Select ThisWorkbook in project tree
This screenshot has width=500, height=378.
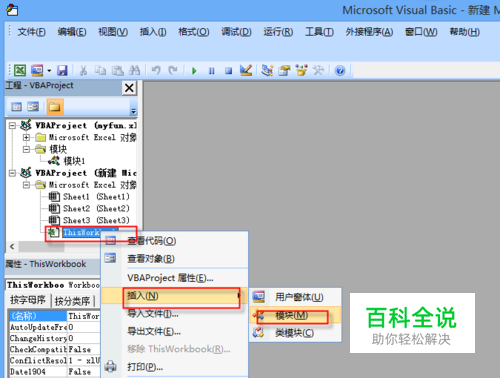coord(82,233)
